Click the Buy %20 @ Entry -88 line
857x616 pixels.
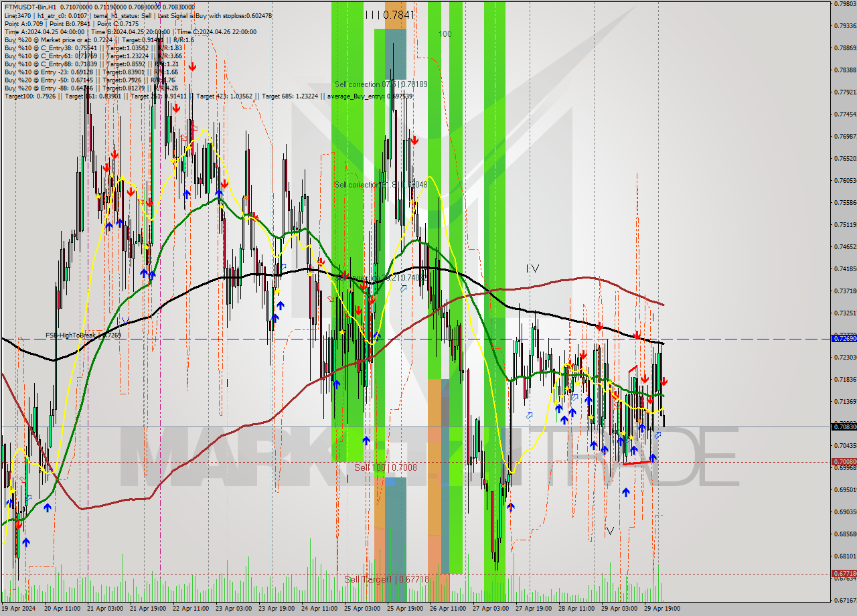coord(91,88)
